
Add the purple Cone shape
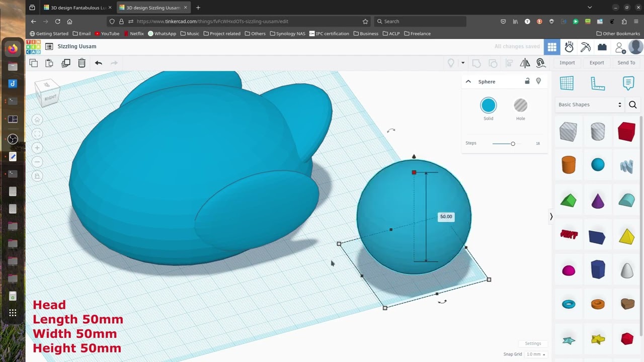[x=598, y=201]
